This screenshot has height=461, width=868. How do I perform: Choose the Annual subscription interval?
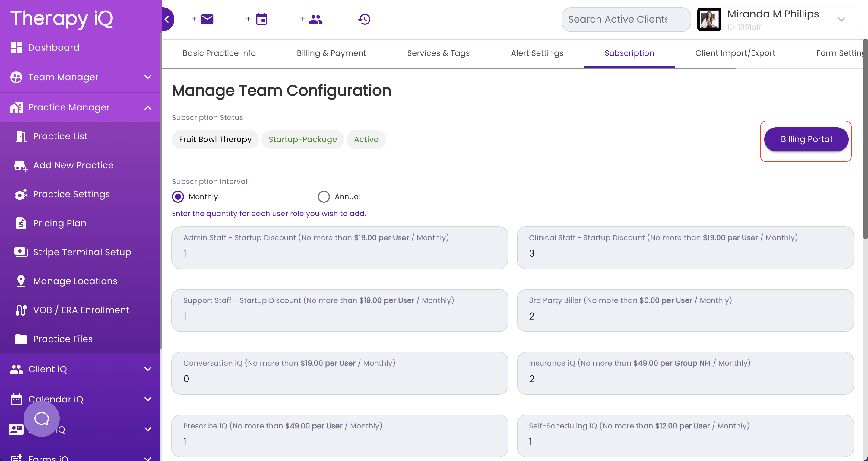(x=324, y=196)
